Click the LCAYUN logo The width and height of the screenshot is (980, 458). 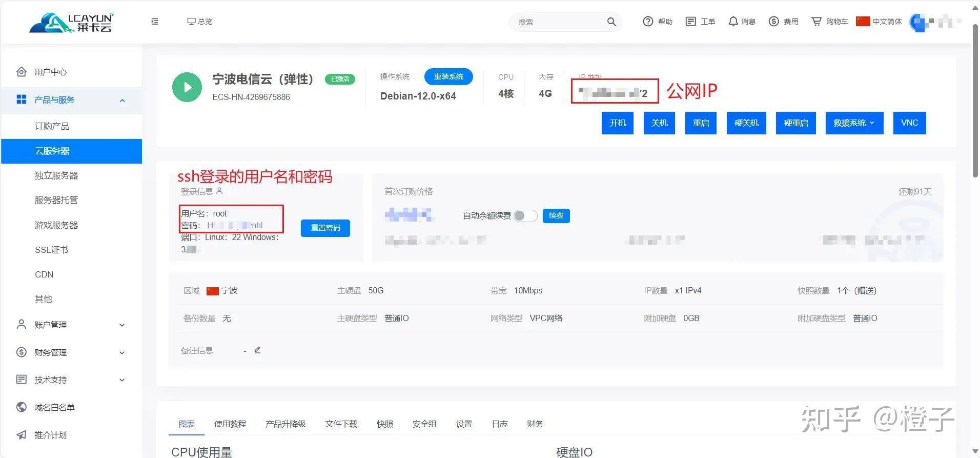71,22
